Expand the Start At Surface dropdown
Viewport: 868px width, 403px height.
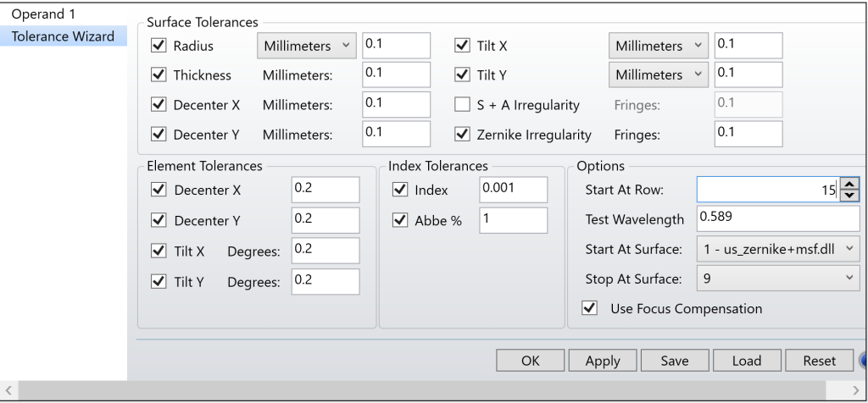click(x=777, y=249)
